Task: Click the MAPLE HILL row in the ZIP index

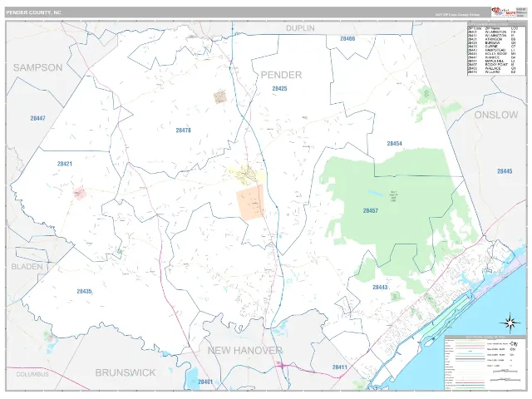Action: tap(493, 61)
